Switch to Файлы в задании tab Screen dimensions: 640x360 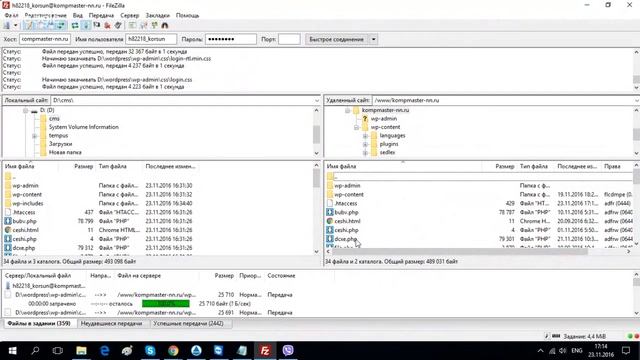click(39, 323)
